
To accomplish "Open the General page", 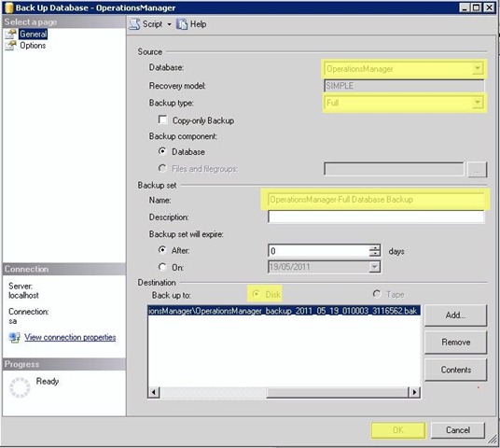I will 34,35.
